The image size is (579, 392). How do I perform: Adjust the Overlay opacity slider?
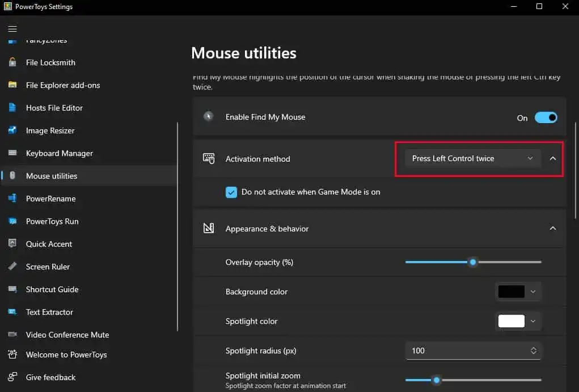tap(473, 262)
